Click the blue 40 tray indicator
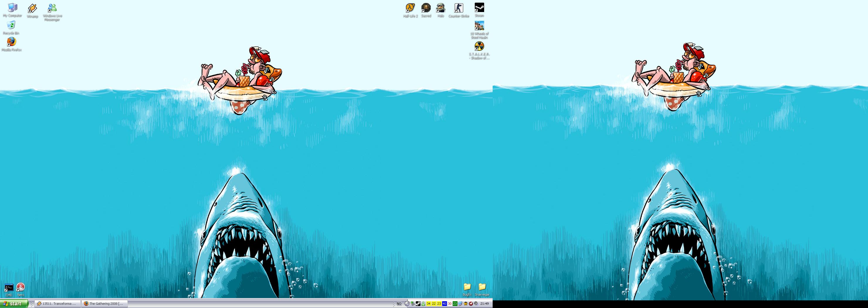The height and width of the screenshot is (308, 868). pyautogui.click(x=445, y=304)
